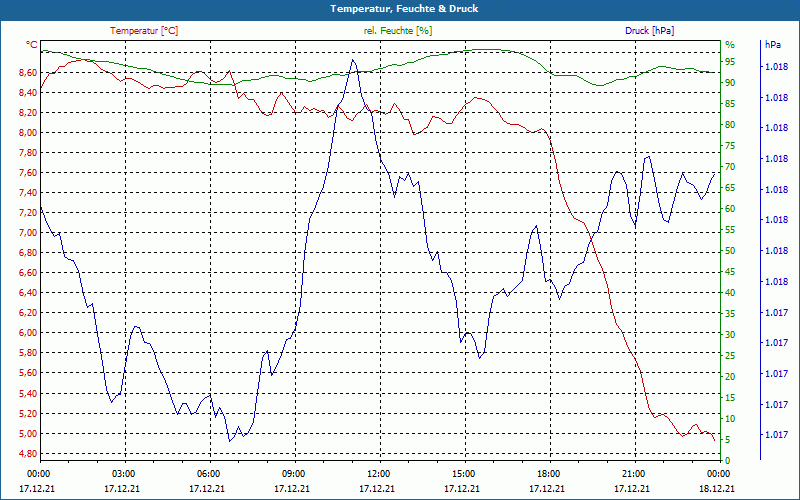Image resolution: width=800 pixels, height=500 pixels.
Task: Click temperature axis value "7,40"
Action: (28, 193)
